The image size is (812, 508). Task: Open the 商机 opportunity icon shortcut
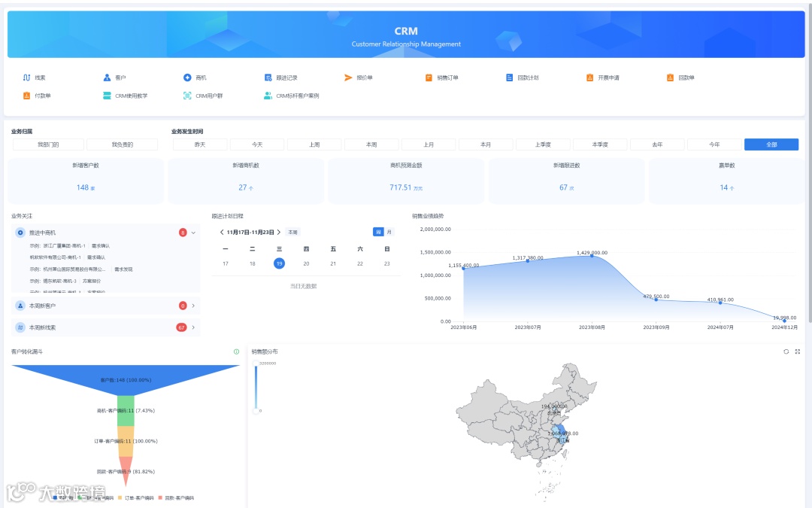tap(187, 78)
